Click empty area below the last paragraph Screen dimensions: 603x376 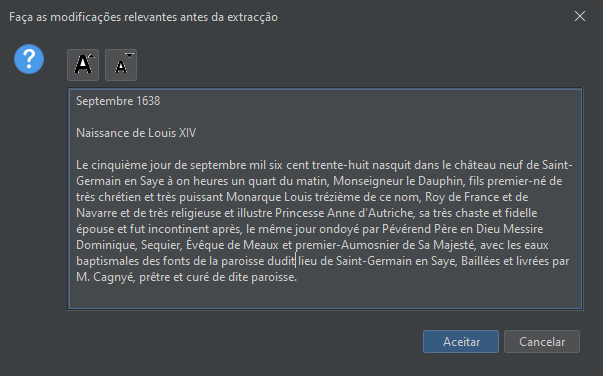325,297
